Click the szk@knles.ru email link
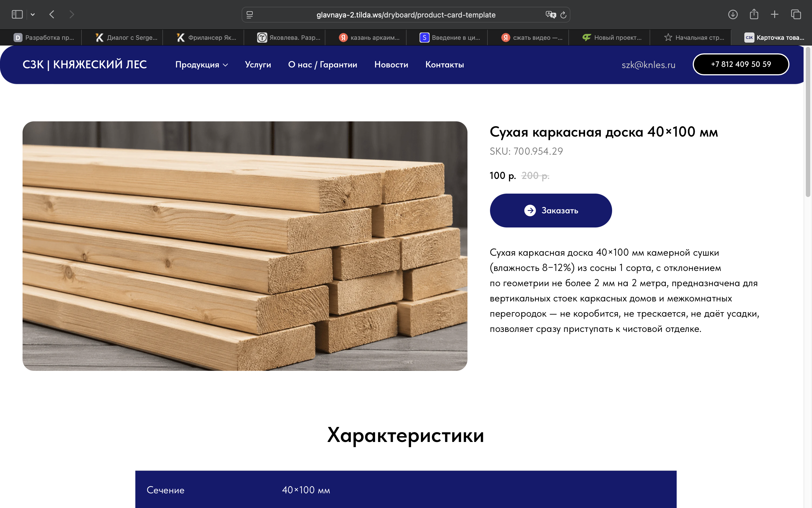The image size is (812, 508). pyautogui.click(x=648, y=65)
